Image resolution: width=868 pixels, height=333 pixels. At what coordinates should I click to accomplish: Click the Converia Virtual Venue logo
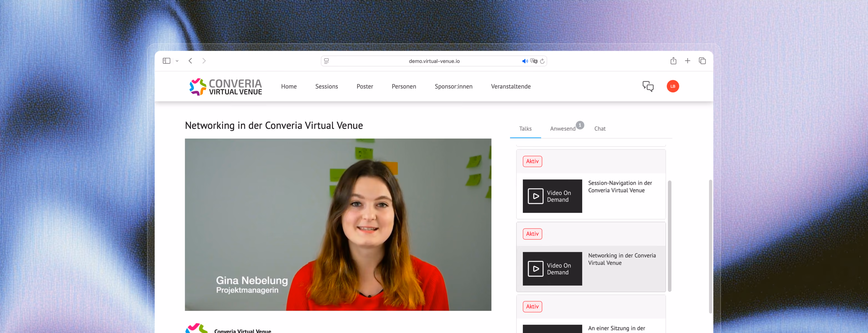225,87
